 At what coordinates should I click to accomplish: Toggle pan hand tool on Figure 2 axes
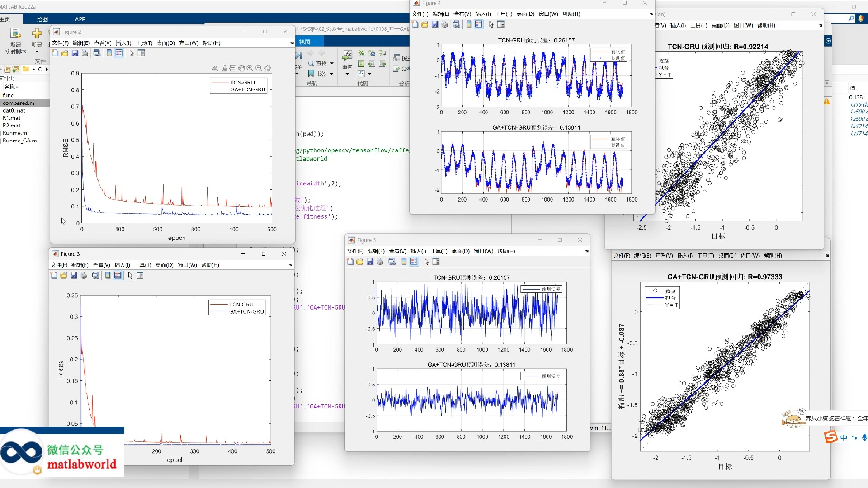tap(241, 68)
